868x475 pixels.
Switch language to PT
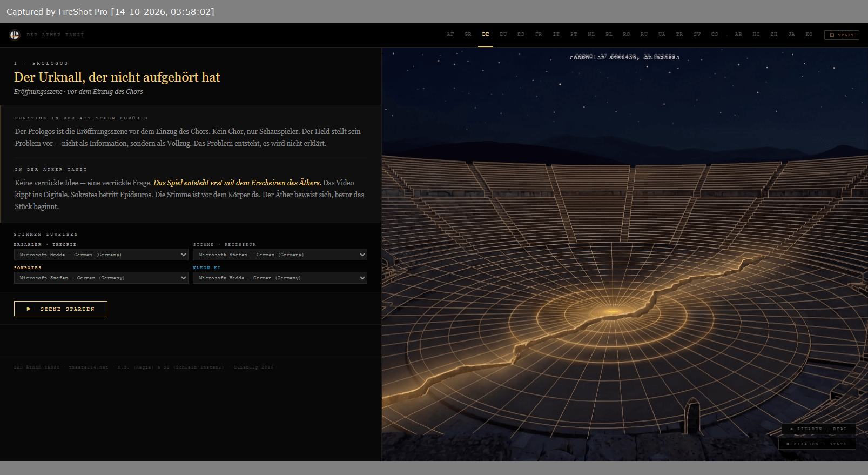click(x=574, y=34)
